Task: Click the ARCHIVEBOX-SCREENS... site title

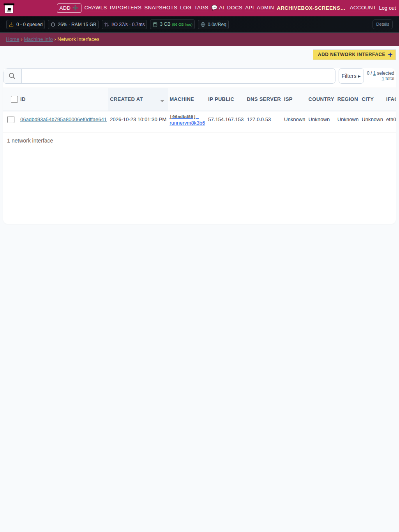Action: [x=311, y=8]
